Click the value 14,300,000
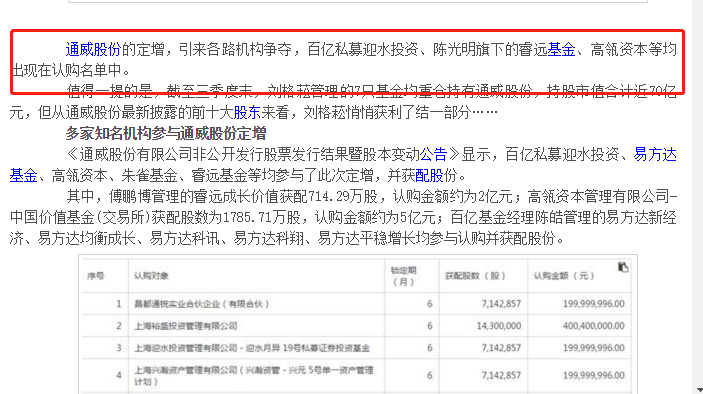Image resolution: width=703 pixels, height=394 pixels. pos(499,326)
